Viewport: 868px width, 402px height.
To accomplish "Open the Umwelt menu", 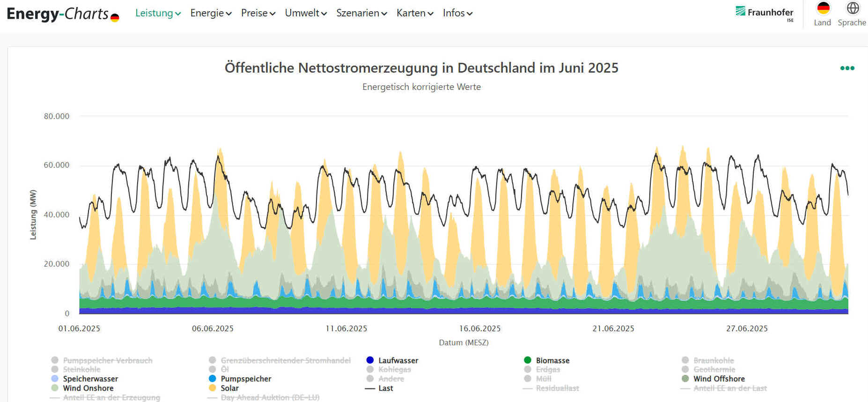I will 306,13.
